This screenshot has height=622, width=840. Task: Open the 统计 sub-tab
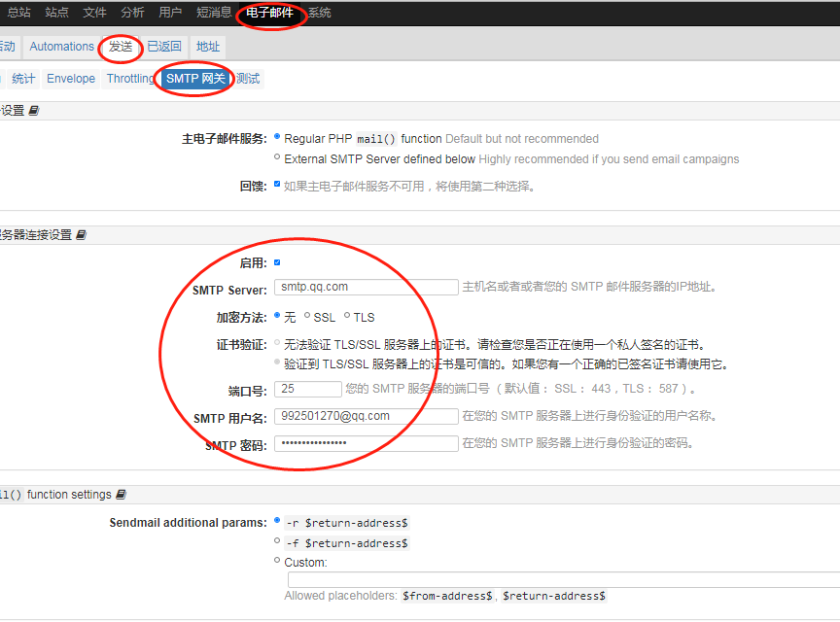(23, 79)
